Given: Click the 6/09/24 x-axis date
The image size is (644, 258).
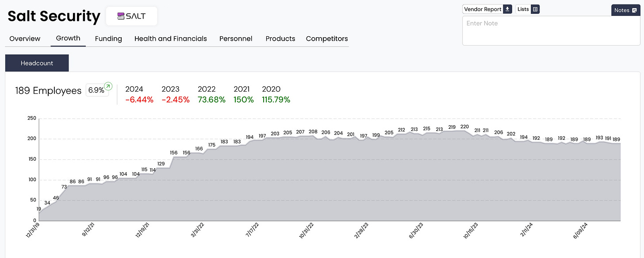Looking at the screenshot, I should (x=580, y=231).
